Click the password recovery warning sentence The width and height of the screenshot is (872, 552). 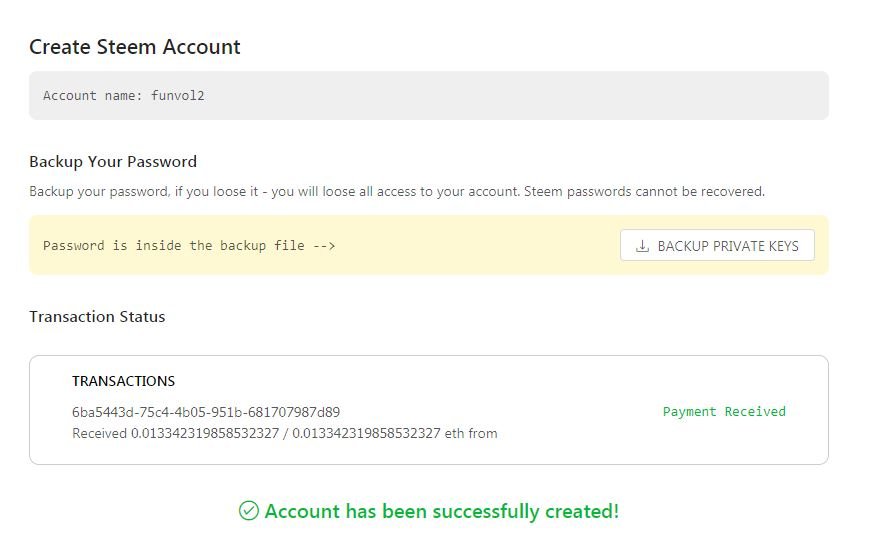(x=396, y=191)
